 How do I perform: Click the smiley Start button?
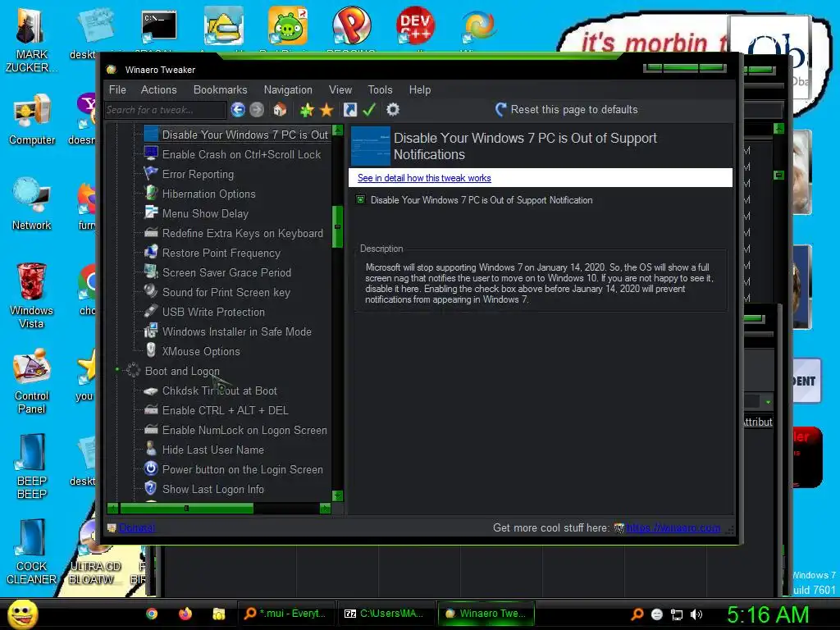(x=22, y=614)
